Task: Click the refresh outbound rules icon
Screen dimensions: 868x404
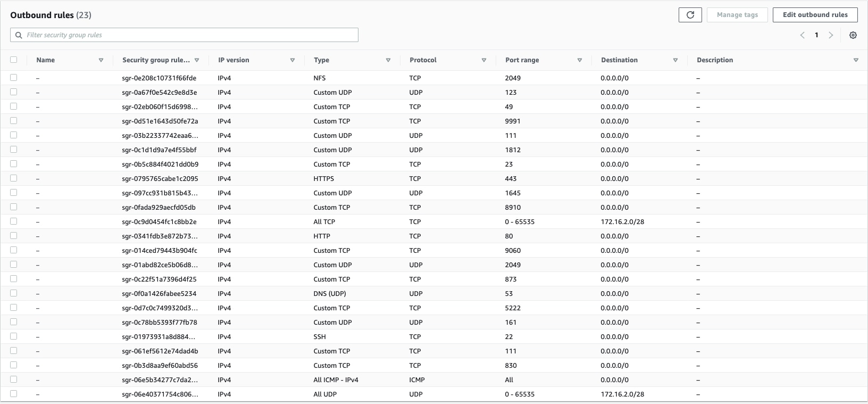Action: click(690, 15)
